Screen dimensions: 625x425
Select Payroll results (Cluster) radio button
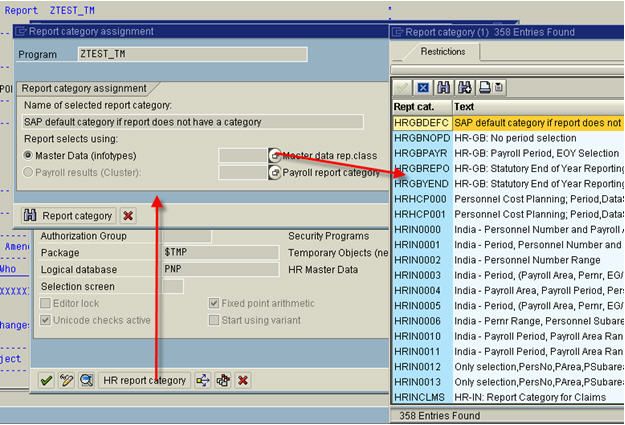click(28, 172)
